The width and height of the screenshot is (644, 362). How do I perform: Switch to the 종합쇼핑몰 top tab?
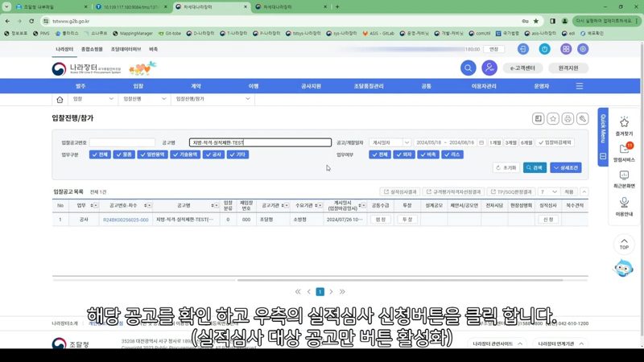92,49
